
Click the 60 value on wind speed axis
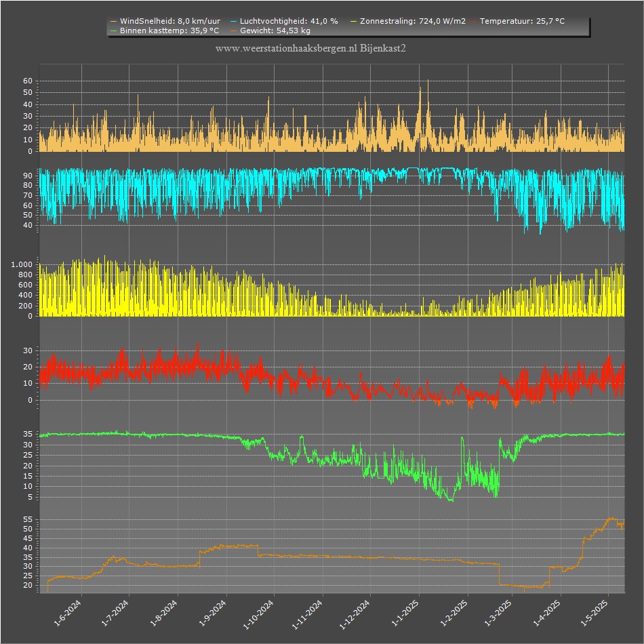point(28,81)
